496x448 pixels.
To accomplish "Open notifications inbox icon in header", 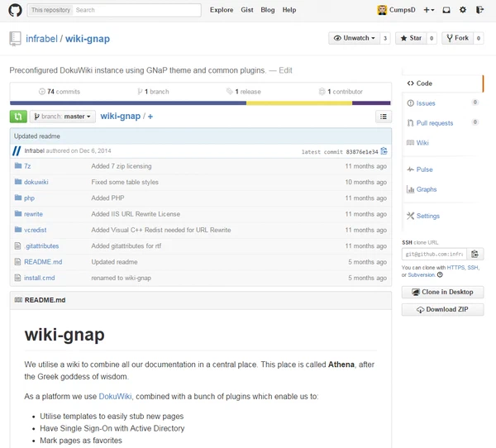I will [446, 10].
